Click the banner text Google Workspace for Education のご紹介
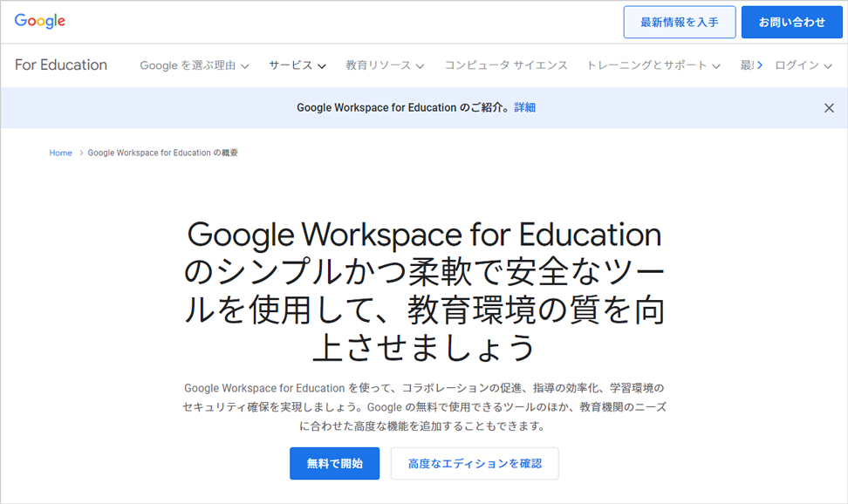The height and width of the screenshot is (504, 848). coord(403,107)
